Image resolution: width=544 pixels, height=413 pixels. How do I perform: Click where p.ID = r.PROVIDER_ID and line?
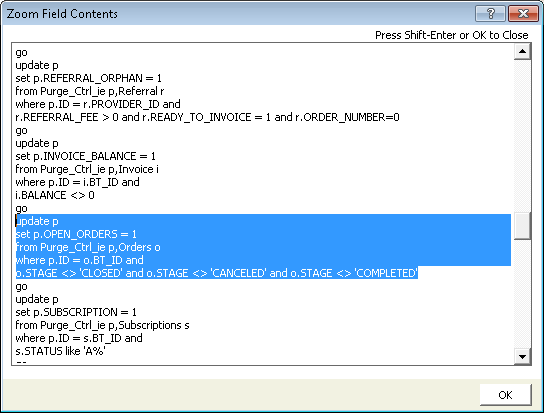[x=98, y=104]
